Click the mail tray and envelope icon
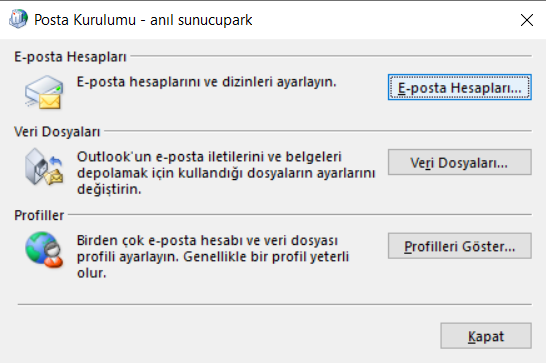The height and width of the screenshot is (363, 546). [x=44, y=92]
